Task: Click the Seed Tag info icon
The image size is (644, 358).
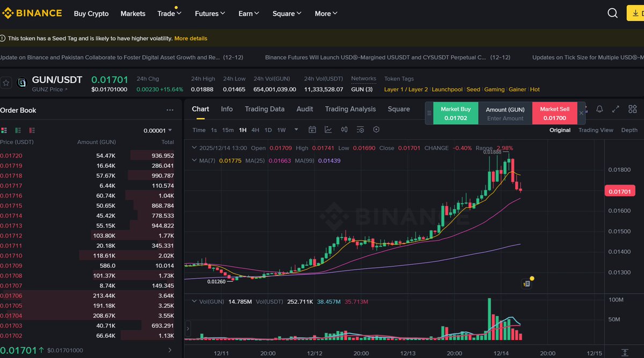Action: click(3, 39)
